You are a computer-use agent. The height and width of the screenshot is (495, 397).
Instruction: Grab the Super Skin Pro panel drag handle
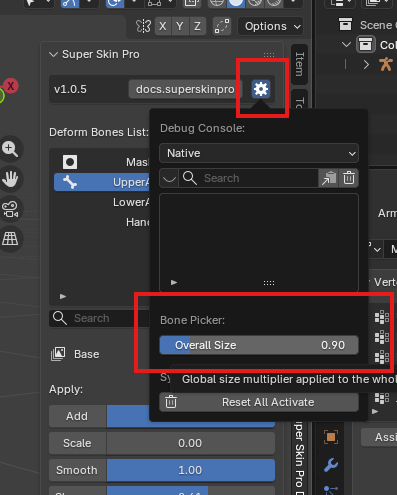pyautogui.click(x=269, y=55)
